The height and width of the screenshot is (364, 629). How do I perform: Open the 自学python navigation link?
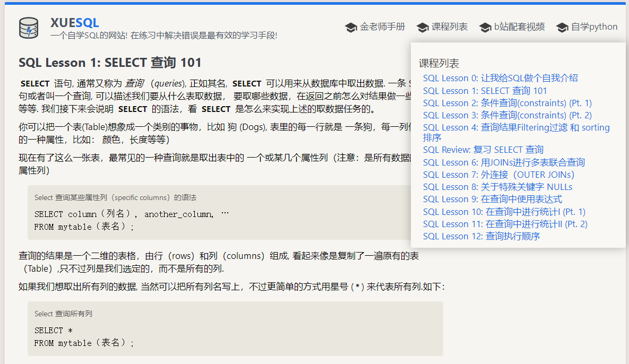tap(594, 27)
